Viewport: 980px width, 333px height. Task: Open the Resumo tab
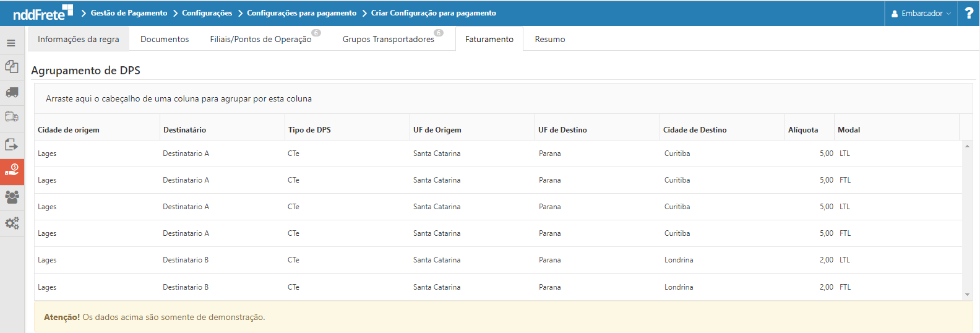point(549,39)
